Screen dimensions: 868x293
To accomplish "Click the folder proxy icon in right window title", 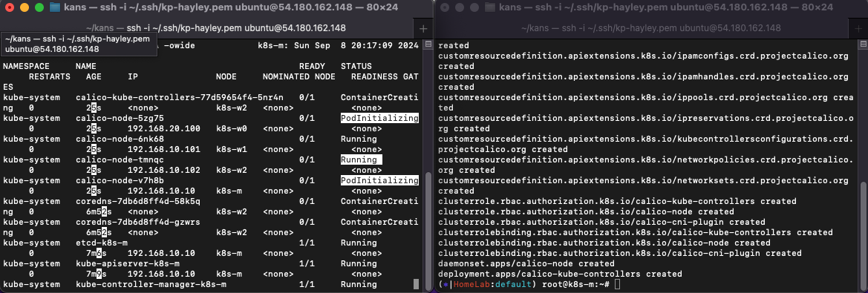I will click(x=490, y=7).
